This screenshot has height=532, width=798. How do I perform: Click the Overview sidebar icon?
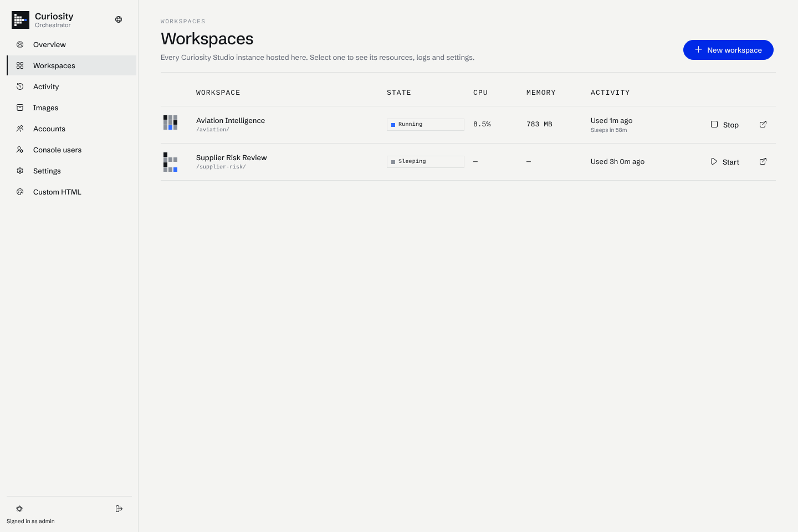(20, 44)
